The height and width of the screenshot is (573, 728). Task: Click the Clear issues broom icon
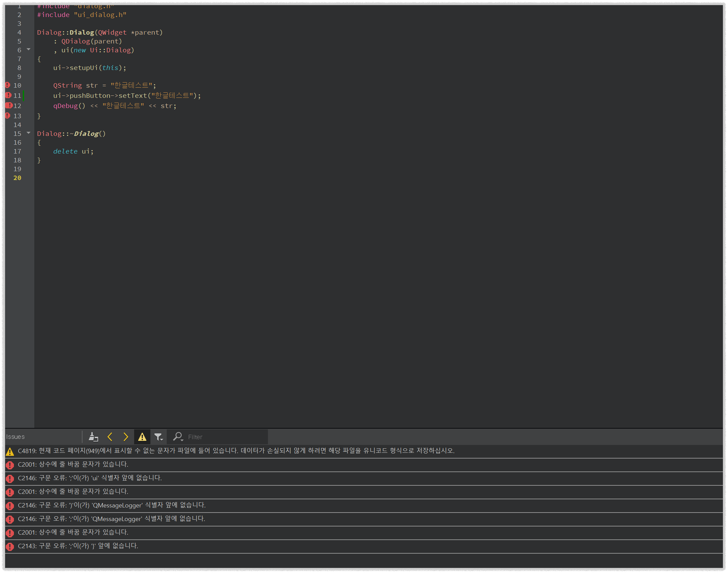coord(93,437)
